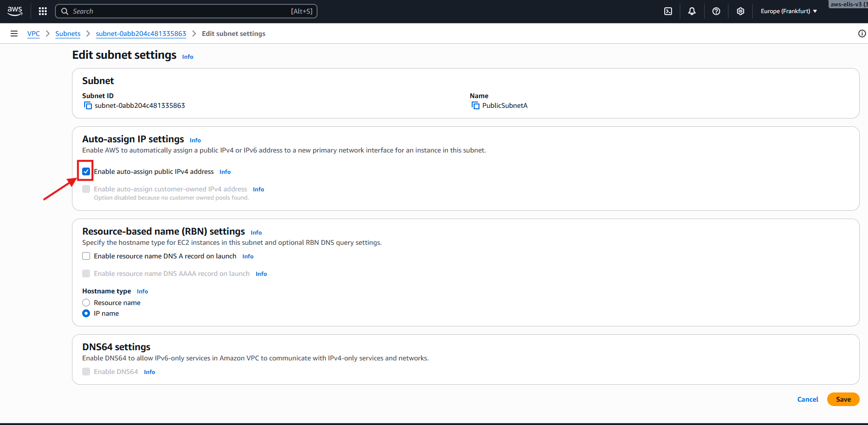
Task: Expand the Europe (Frankfurt) region dropdown
Action: pos(788,11)
